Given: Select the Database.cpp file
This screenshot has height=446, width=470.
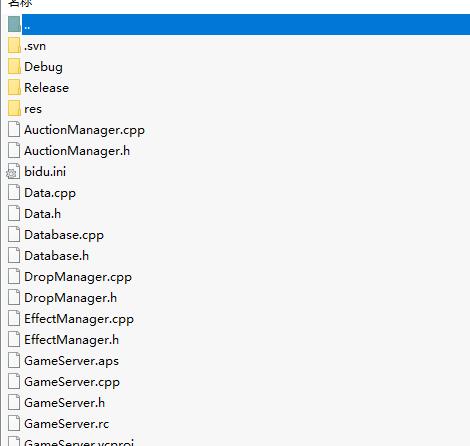Looking at the screenshot, I should [x=64, y=235].
